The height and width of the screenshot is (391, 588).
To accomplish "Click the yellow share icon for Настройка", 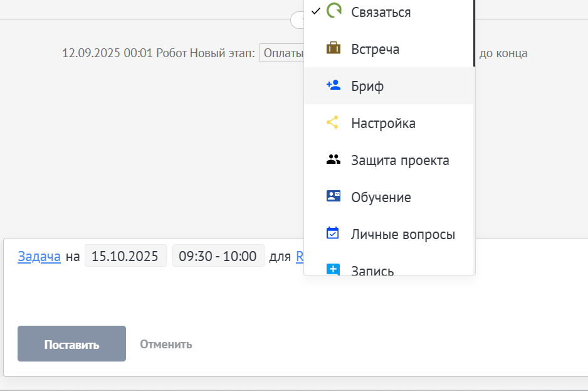I will pos(333,122).
